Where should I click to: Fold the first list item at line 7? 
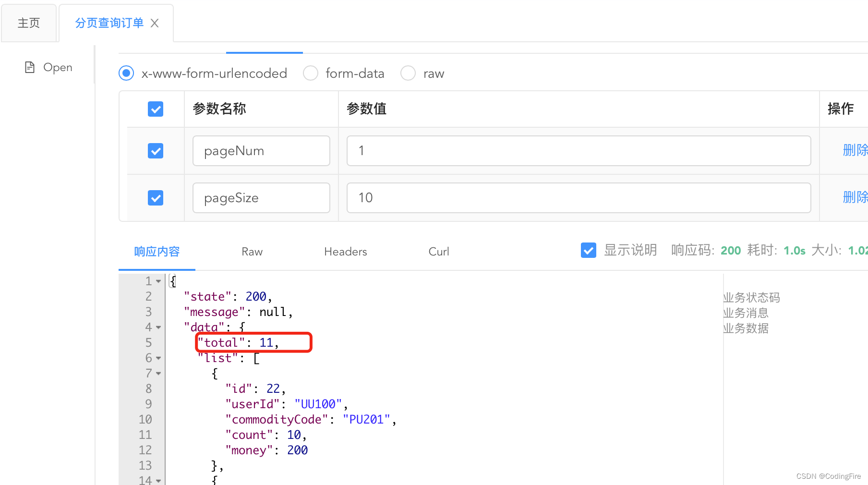(x=158, y=374)
